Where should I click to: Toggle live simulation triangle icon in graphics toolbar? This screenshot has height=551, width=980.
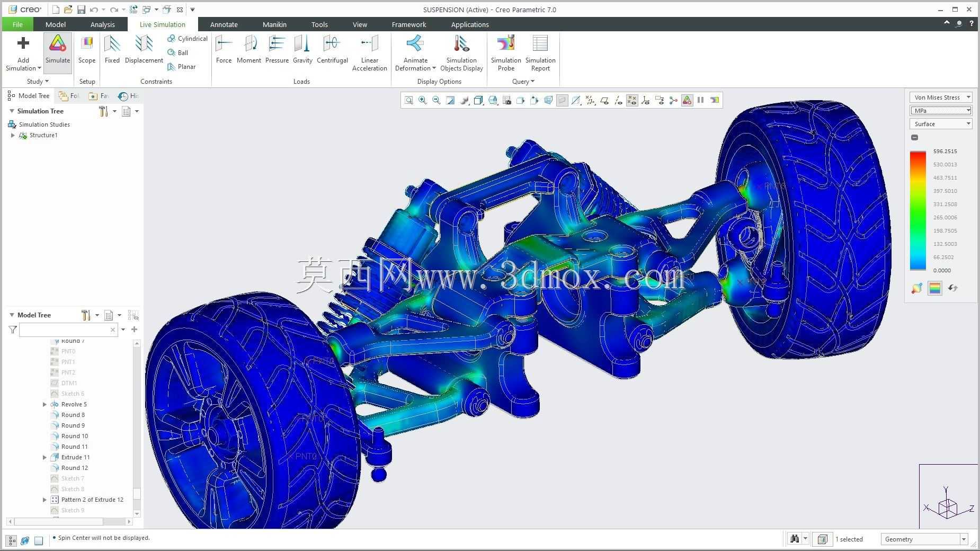(x=687, y=100)
